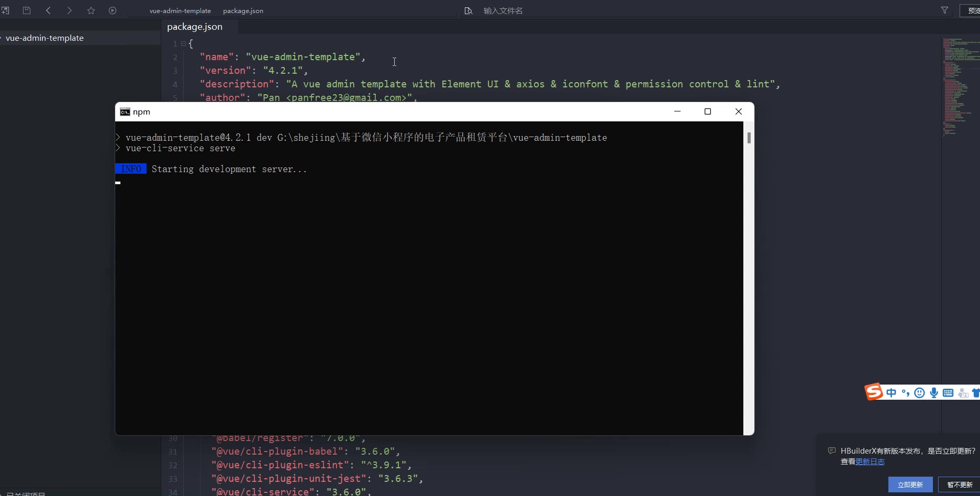Click "@vue/cli-plugin-unit-jest" on line 33
The width and height of the screenshot is (980, 496).
tap(289, 479)
